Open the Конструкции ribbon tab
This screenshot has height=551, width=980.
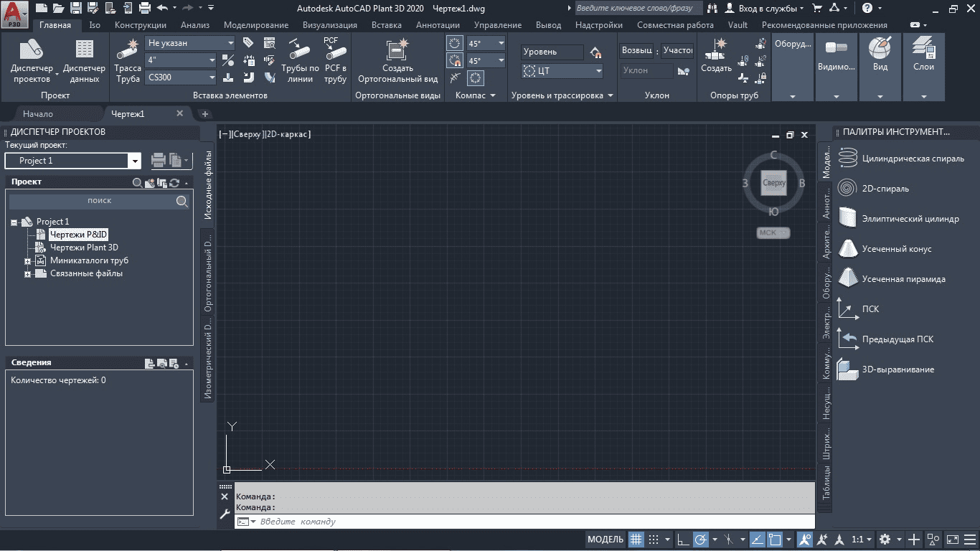pos(141,25)
